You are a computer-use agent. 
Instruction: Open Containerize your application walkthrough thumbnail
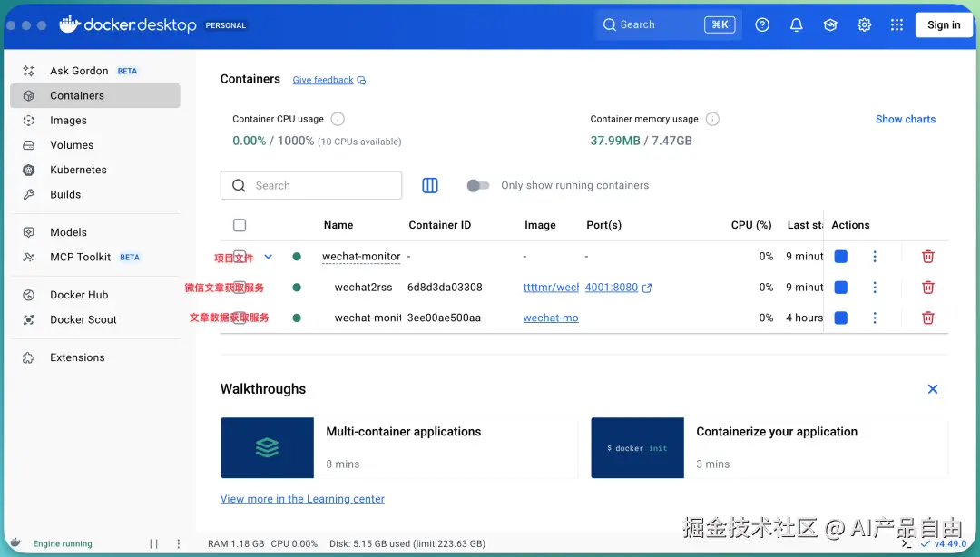pyautogui.click(x=638, y=447)
